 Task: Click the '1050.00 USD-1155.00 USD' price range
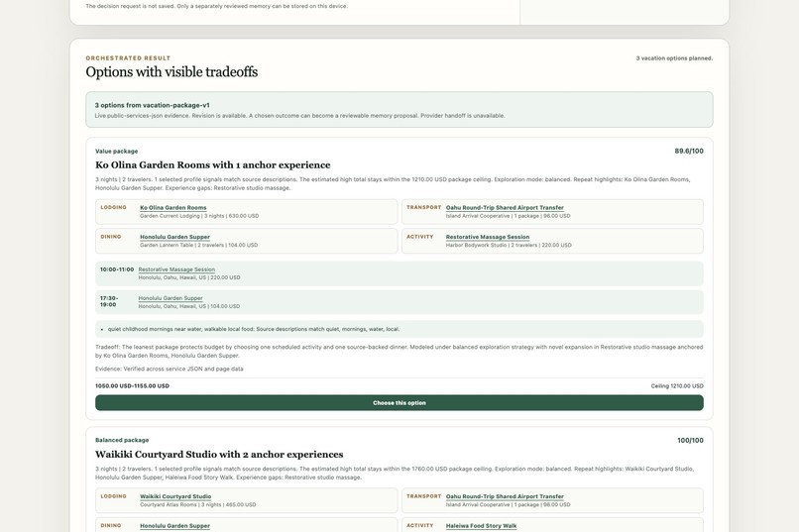[132, 386]
